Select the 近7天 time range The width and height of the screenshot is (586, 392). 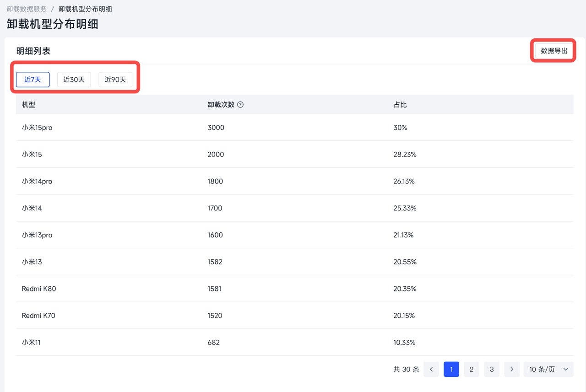point(33,80)
